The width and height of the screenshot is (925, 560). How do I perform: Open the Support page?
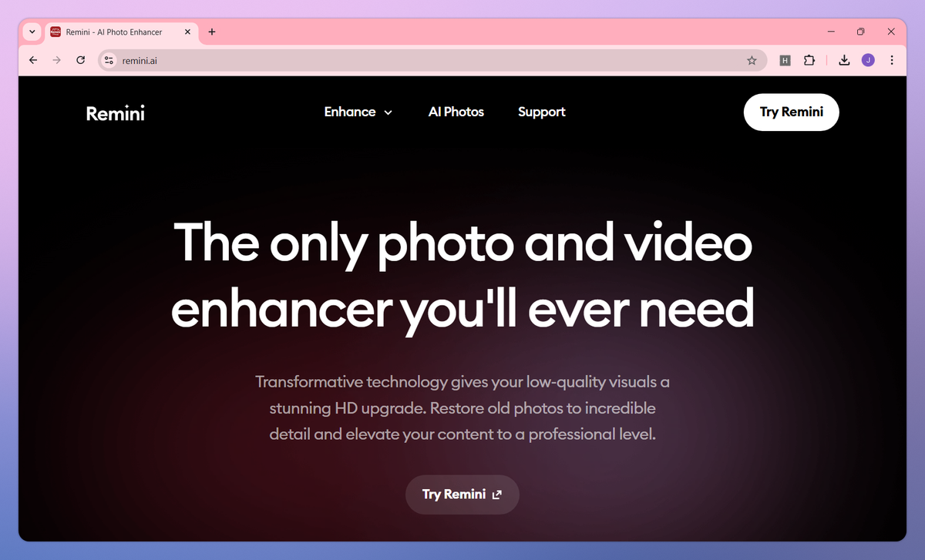pos(542,112)
